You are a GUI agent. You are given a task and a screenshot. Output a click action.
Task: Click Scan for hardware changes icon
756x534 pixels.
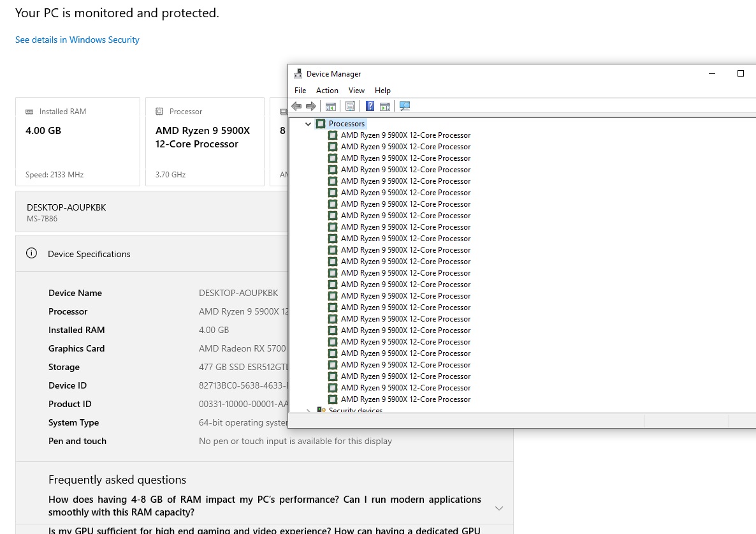coord(405,107)
